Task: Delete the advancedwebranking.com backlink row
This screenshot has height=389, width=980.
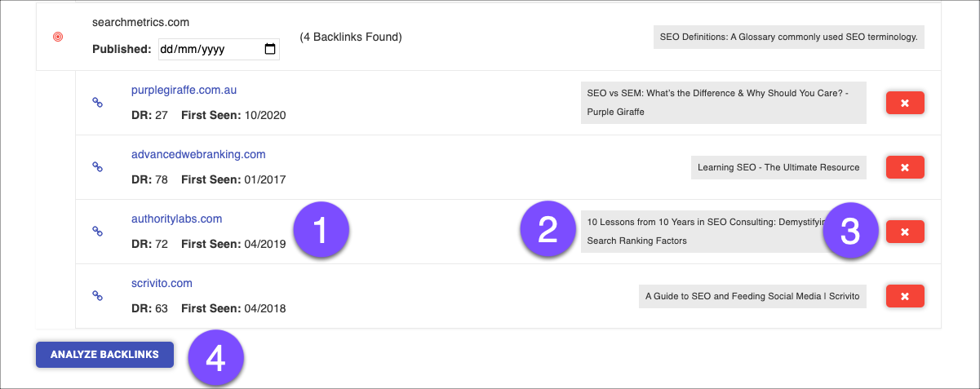Action: tap(904, 167)
